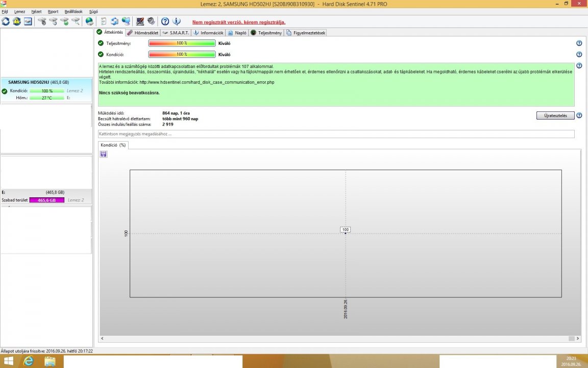Open the Riport menu
This screenshot has height=368, width=588.
point(53,12)
